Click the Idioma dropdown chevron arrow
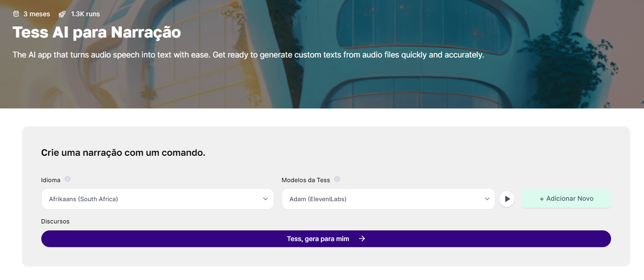 click(265, 199)
